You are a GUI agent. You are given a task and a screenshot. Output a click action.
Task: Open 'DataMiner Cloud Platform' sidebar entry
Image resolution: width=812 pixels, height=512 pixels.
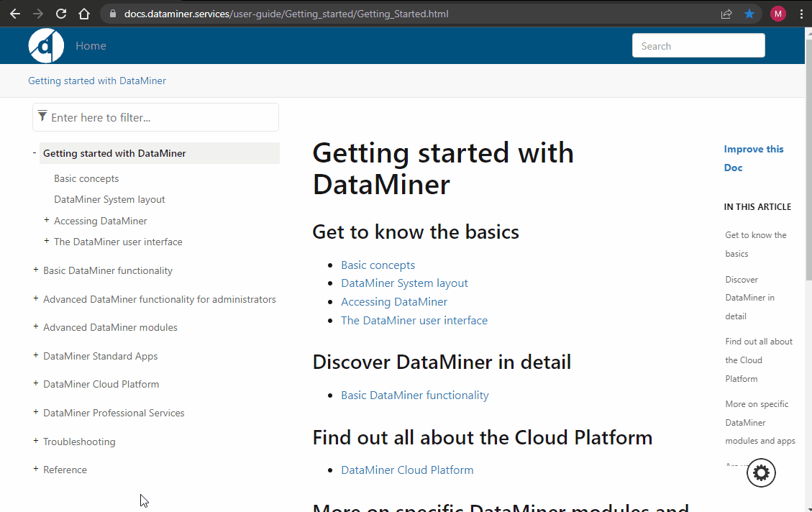pos(101,384)
